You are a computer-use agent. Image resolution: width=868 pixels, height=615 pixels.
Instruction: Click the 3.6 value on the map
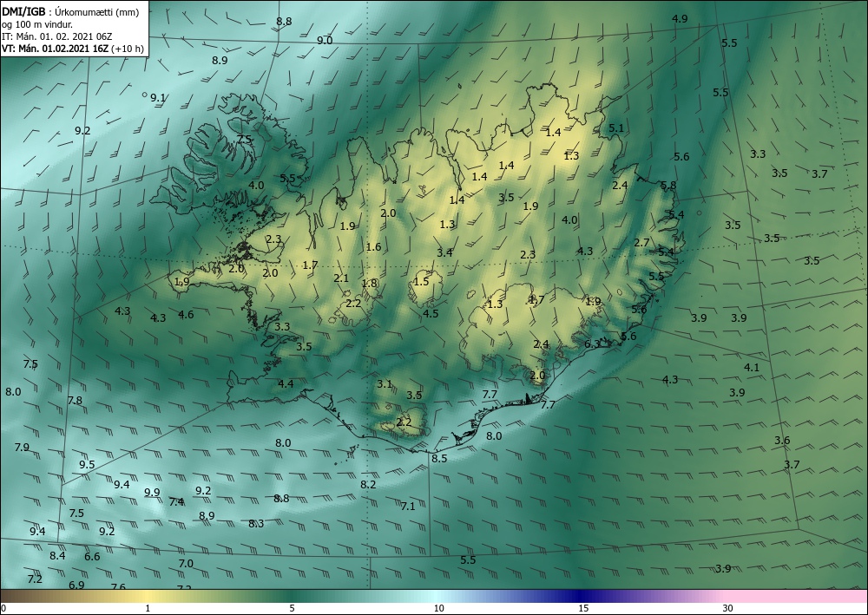pos(782,441)
